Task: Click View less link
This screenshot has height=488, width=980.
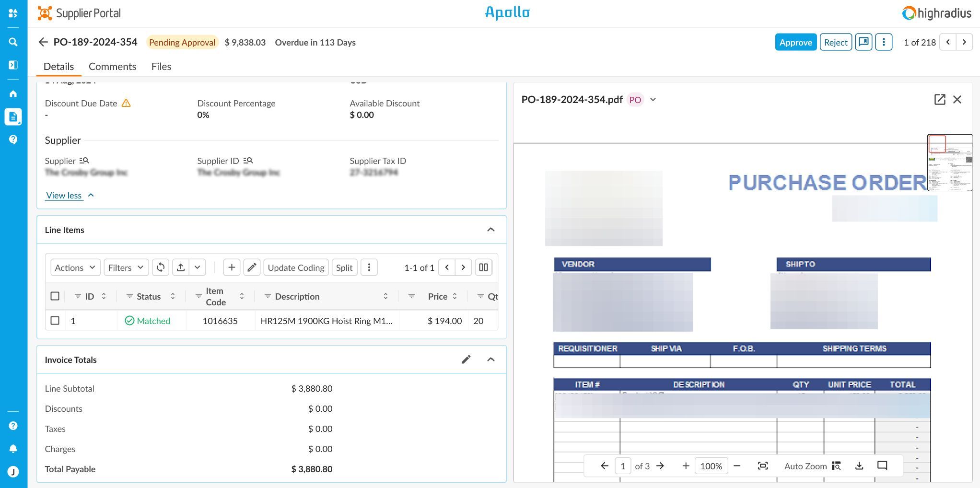Action: 64,196
